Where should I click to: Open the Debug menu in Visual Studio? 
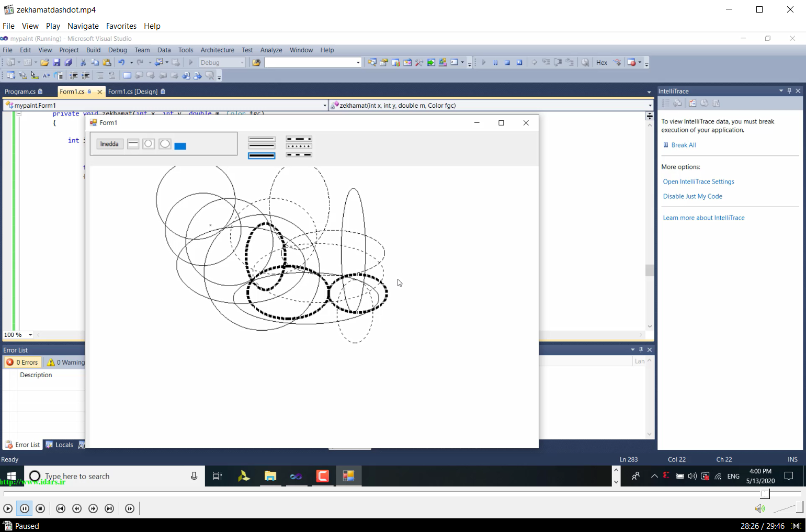(x=118, y=50)
